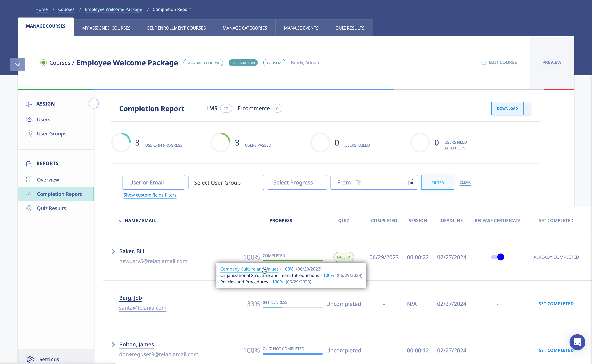Click the Completion Report icon in sidebar
The image size is (592, 364).
[29, 194]
